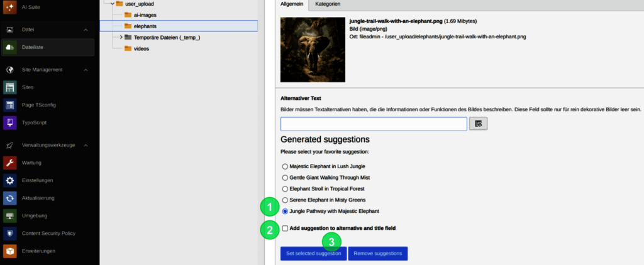644x265 pixels.
Task: Open the Erweiterungen box icon
Action: click(10, 251)
